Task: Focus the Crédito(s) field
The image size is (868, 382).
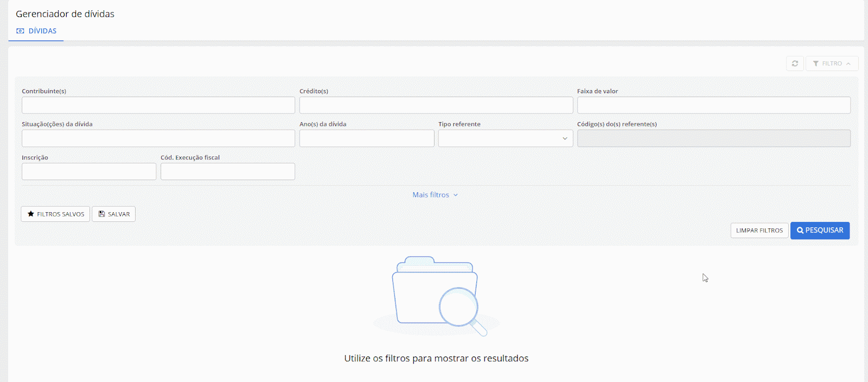Action: pos(436,105)
